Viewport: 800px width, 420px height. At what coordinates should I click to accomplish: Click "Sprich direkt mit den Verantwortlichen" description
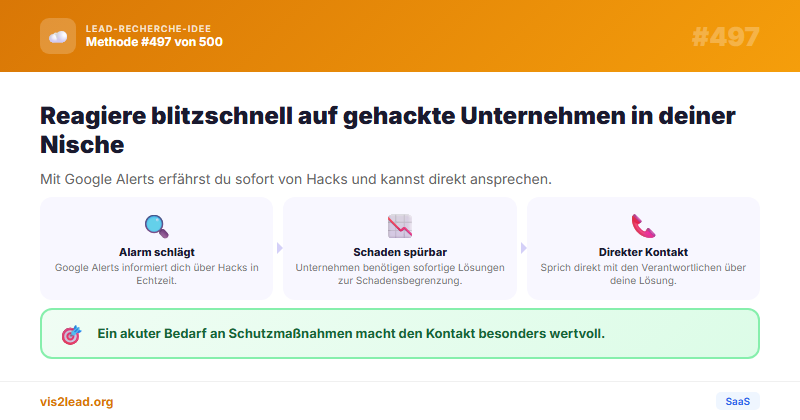643,274
